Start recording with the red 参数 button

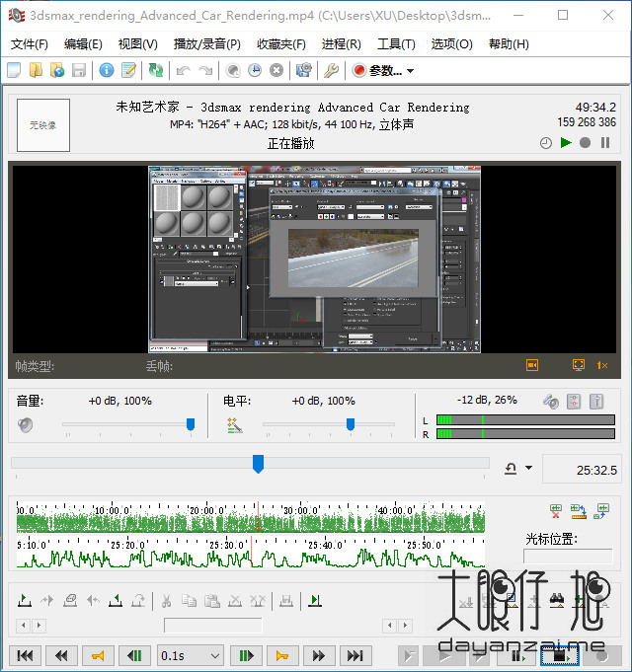point(377,70)
